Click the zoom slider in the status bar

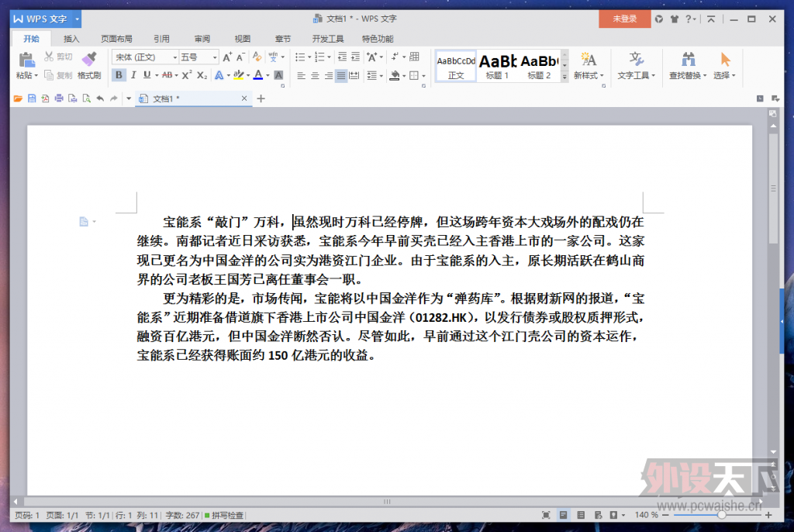coord(721,515)
